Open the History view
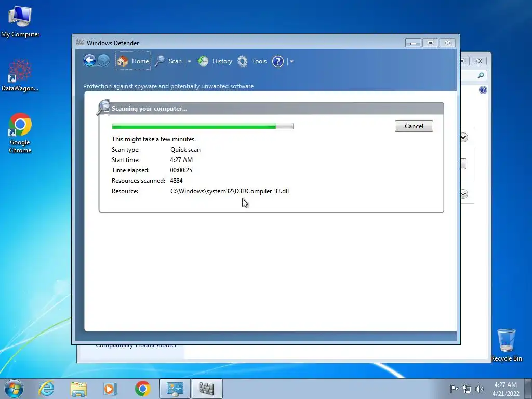Viewport: 532px width, 399px height. coord(215,61)
